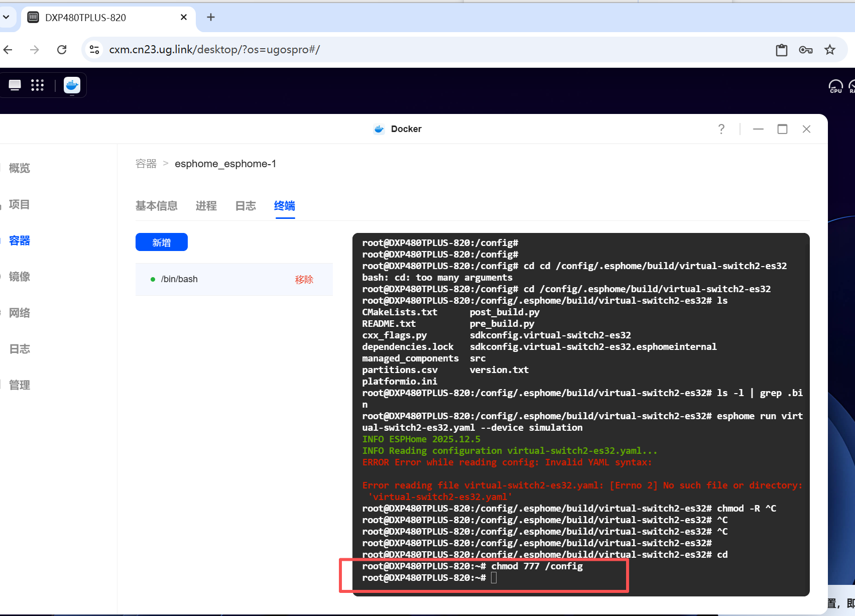
Task: Click the 新增 button to add a terminal
Action: coord(162,242)
